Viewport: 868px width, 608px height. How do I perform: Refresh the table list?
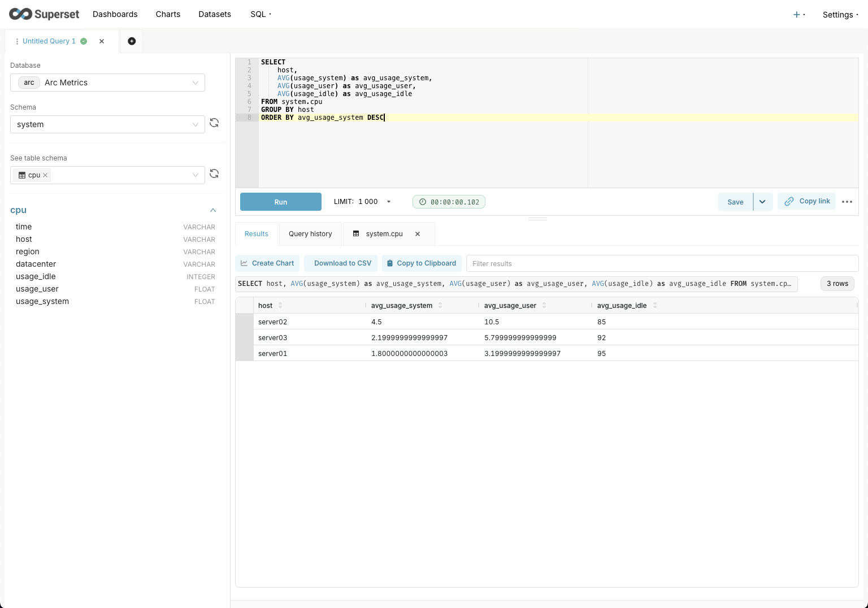(214, 174)
